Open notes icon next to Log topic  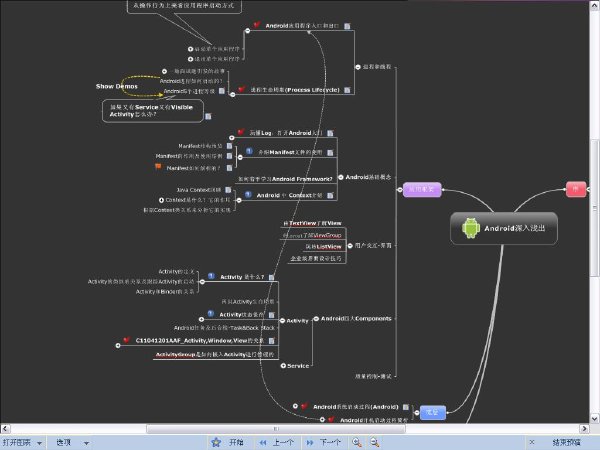pyautogui.click(x=330, y=133)
